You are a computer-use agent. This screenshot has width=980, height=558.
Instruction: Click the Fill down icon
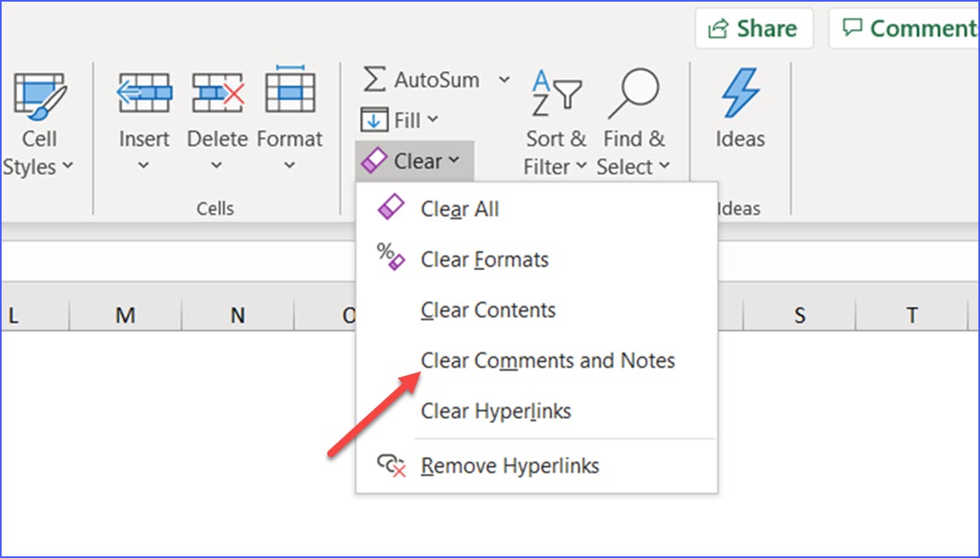pyautogui.click(x=375, y=119)
